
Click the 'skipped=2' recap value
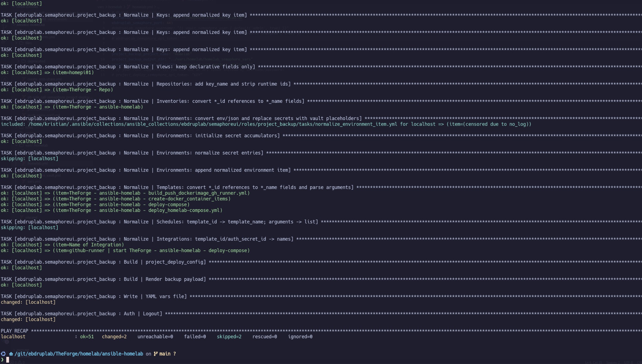(229, 336)
